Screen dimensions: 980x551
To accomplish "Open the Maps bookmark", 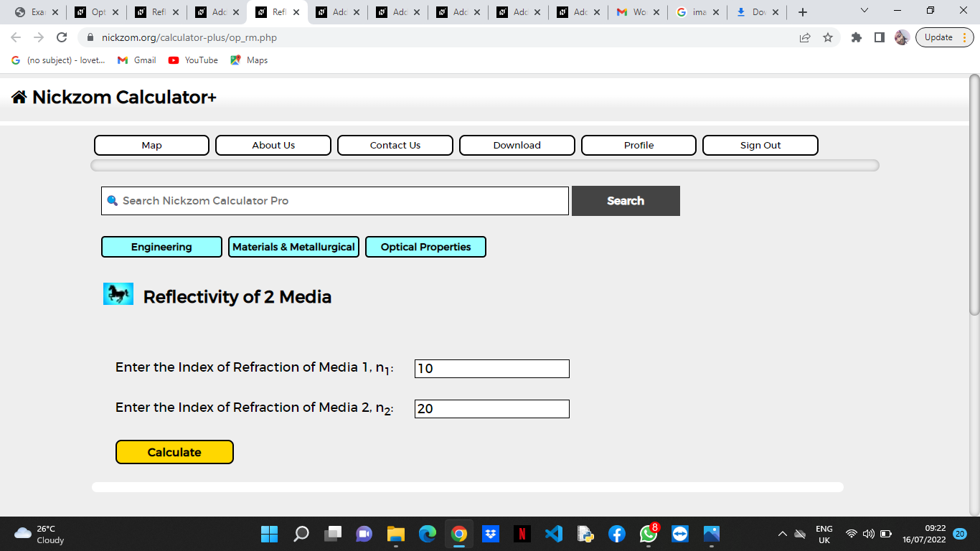I will pyautogui.click(x=249, y=60).
